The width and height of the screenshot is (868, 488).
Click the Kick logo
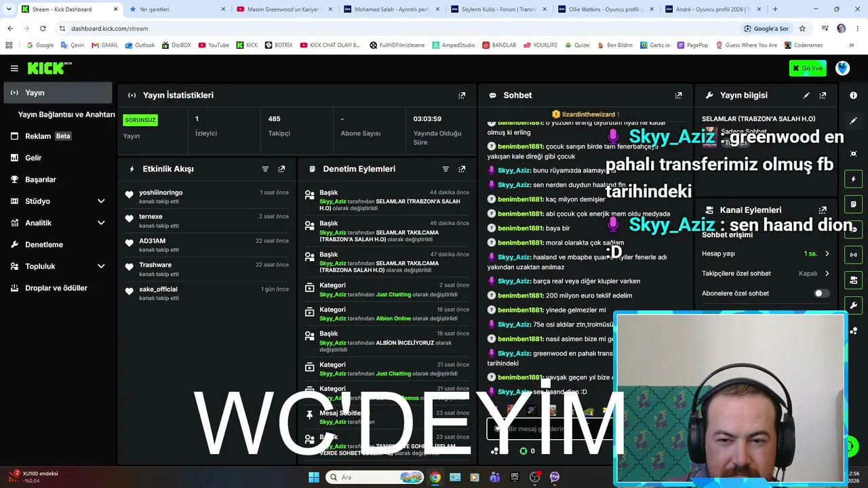(x=49, y=68)
